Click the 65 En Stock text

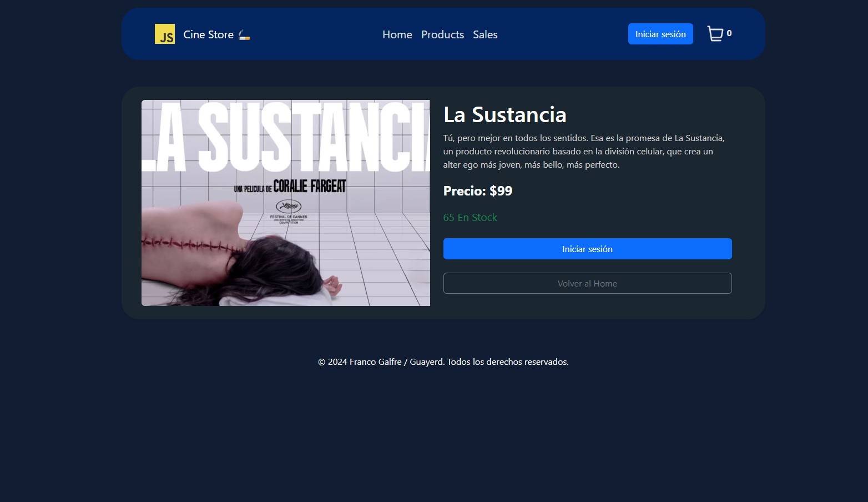(470, 218)
